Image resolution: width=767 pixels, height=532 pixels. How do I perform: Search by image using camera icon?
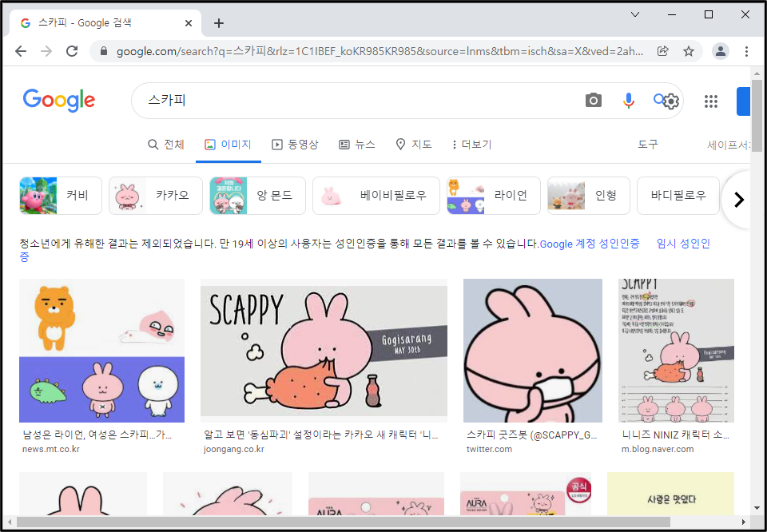594,100
